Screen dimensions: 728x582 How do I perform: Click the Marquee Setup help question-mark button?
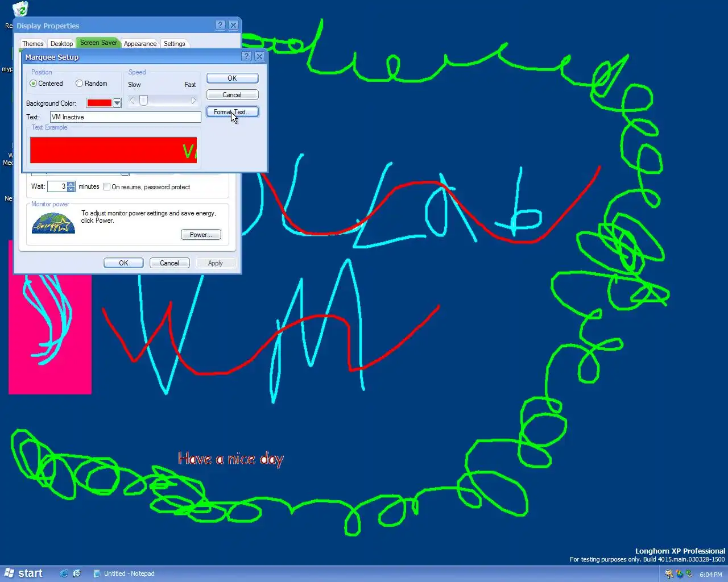246,56
